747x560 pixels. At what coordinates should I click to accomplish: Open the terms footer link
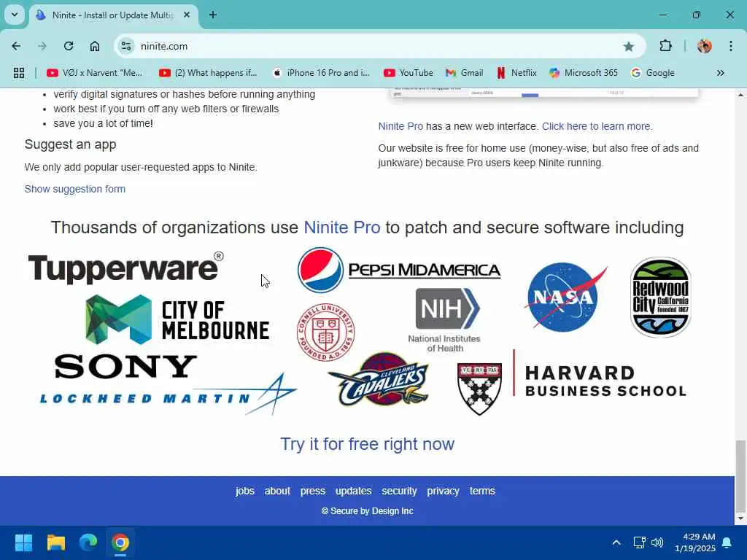482,491
